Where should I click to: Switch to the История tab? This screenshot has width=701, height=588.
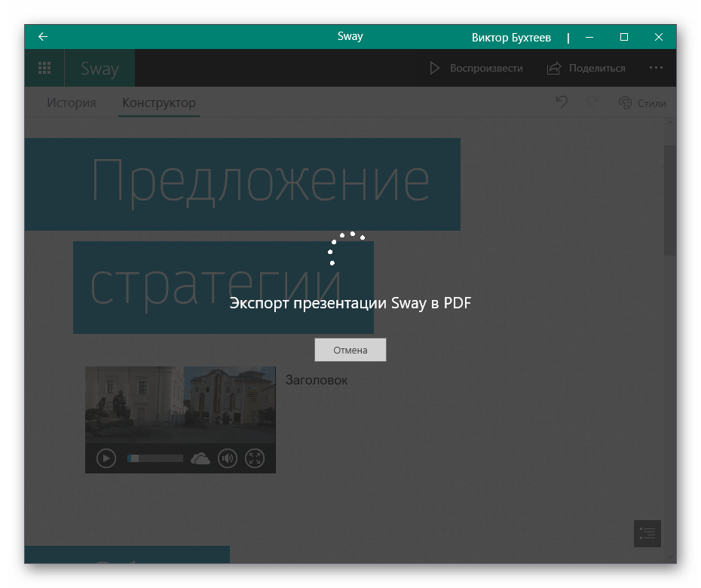[x=72, y=103]
